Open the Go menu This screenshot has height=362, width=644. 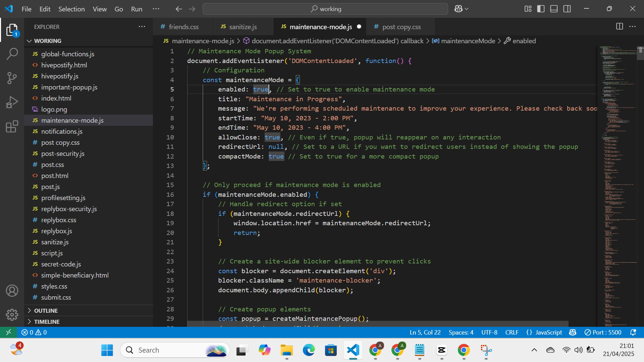119,9
